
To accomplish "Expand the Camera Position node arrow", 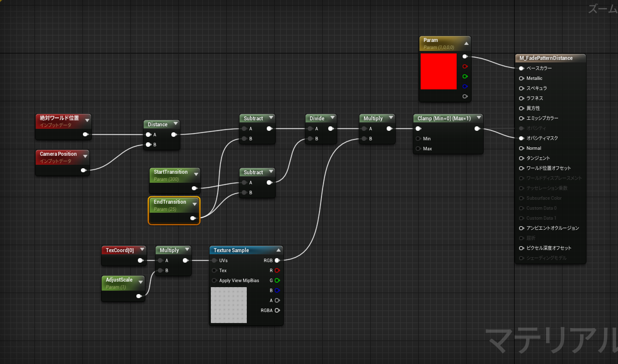I will (x=85, y=157).
